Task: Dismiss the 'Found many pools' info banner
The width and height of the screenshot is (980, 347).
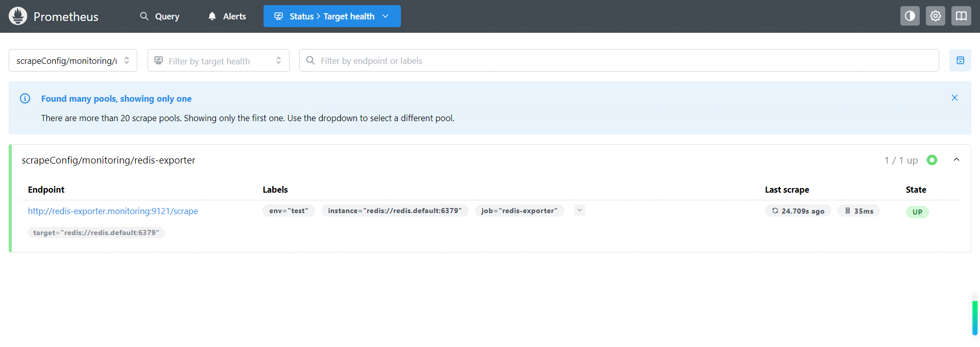Action: click(x=954, y=98)
